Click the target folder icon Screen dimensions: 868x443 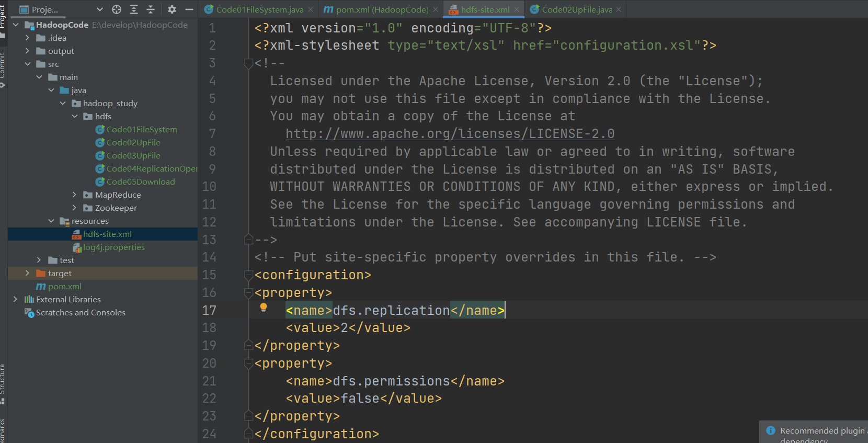pos(41,273)
